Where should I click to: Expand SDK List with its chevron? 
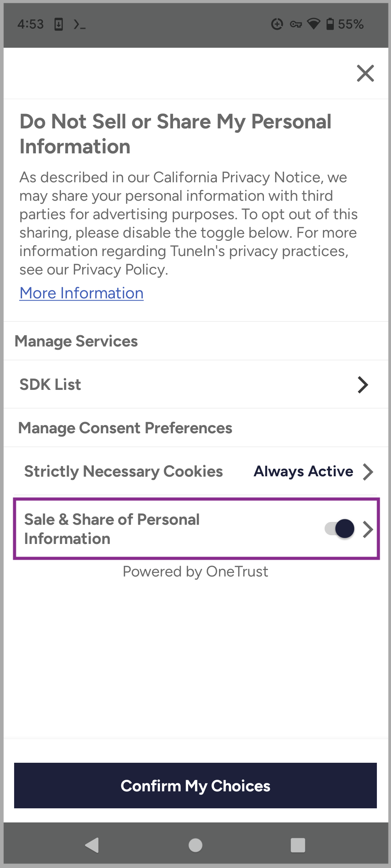[363, 384]
